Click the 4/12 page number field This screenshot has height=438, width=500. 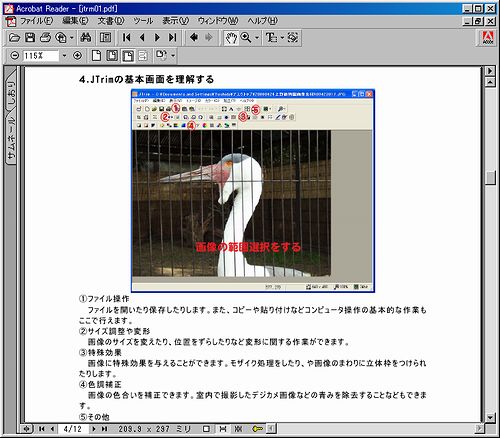pyautogui.click(x=73, y=429)
